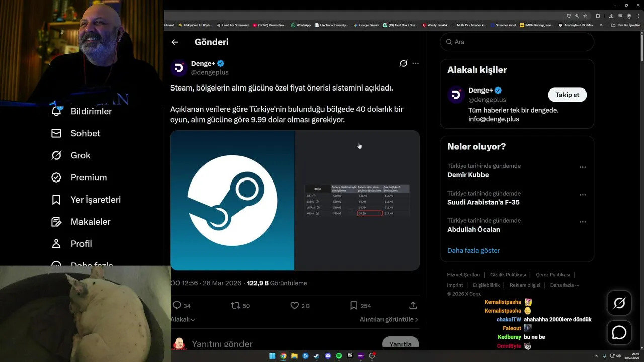This screenshot has height=362, width=644.
Task: Open Grok from the sidebar
Action: pos(71,155)
